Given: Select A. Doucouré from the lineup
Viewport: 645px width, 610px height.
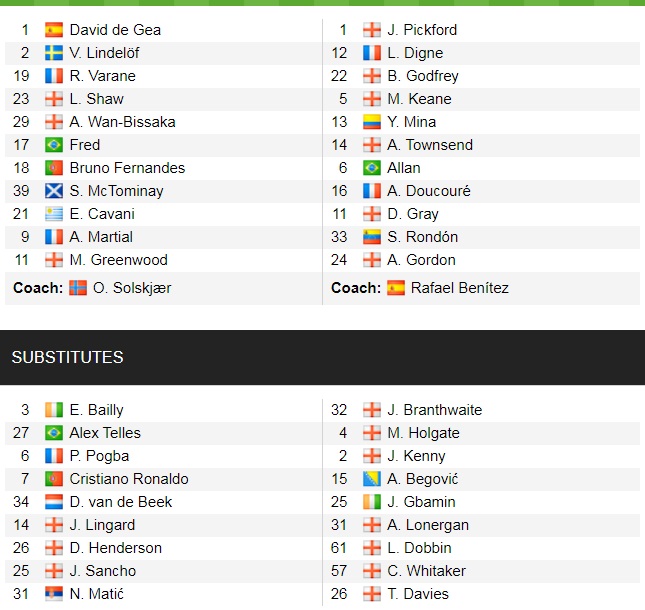Looking at the screenshot, I should pyautogui.click(x=428, y=191).
